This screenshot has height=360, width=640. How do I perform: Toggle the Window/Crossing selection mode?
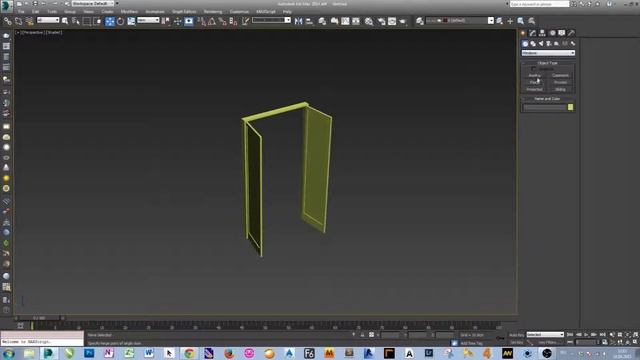click(x=97, y=21)
